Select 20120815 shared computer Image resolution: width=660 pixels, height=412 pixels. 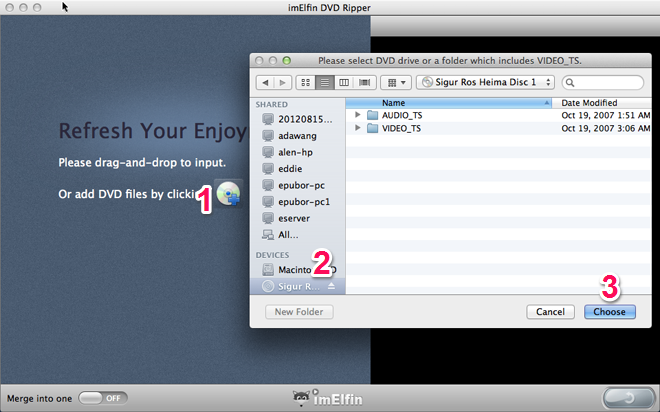point(297,119)
